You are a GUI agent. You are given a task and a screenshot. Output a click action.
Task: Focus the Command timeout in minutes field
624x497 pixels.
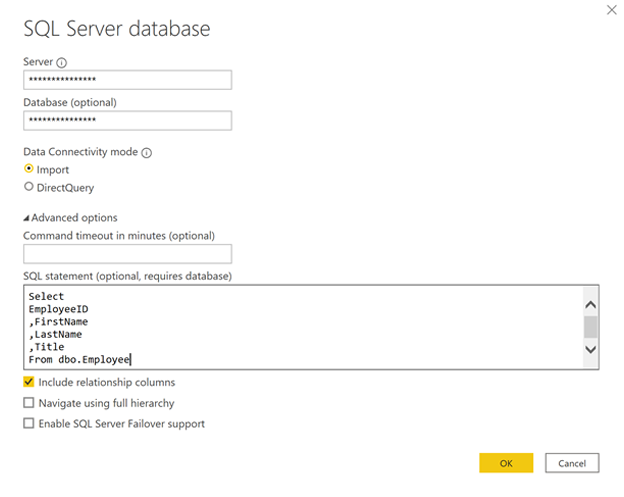(x=127, y=254)
